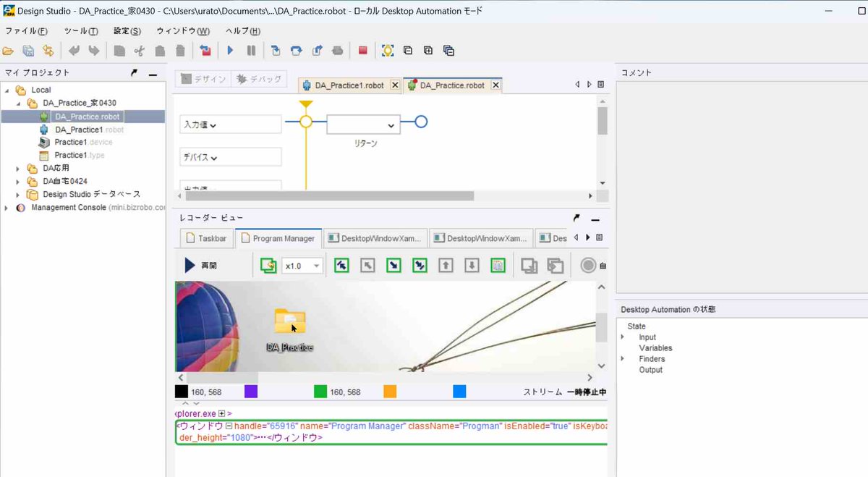Image resolution: width=868 pixels, height=477 pixels.
Task: Click the save all disk icon
Action: (28, 51)
